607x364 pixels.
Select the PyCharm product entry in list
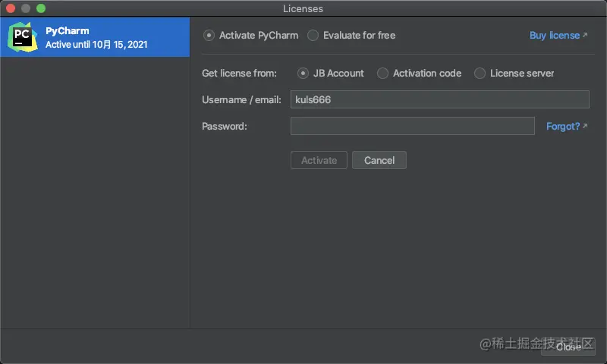tap(95, 37)
